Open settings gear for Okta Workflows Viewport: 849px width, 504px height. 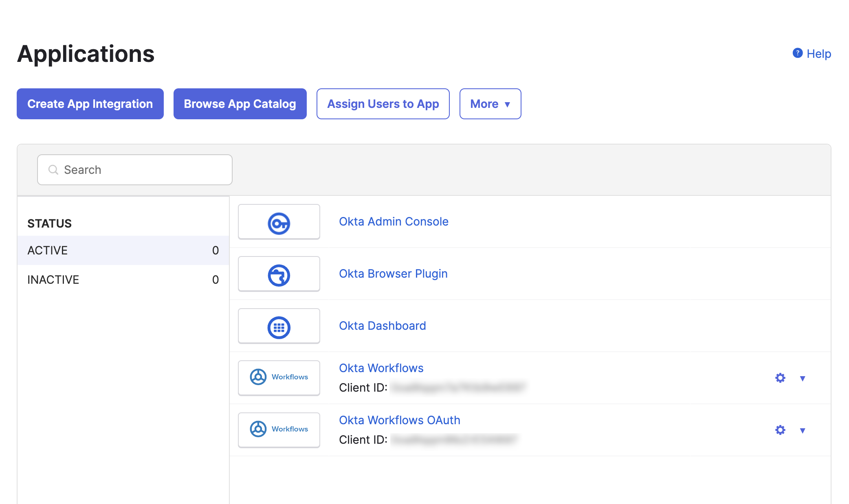point(780,378)
